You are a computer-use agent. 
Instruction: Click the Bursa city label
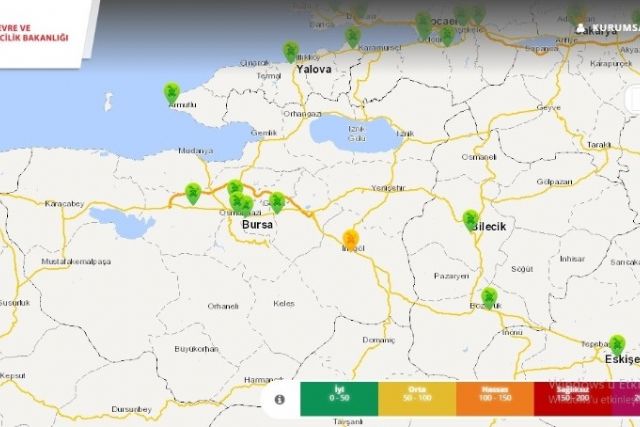(x=257, y=225)
